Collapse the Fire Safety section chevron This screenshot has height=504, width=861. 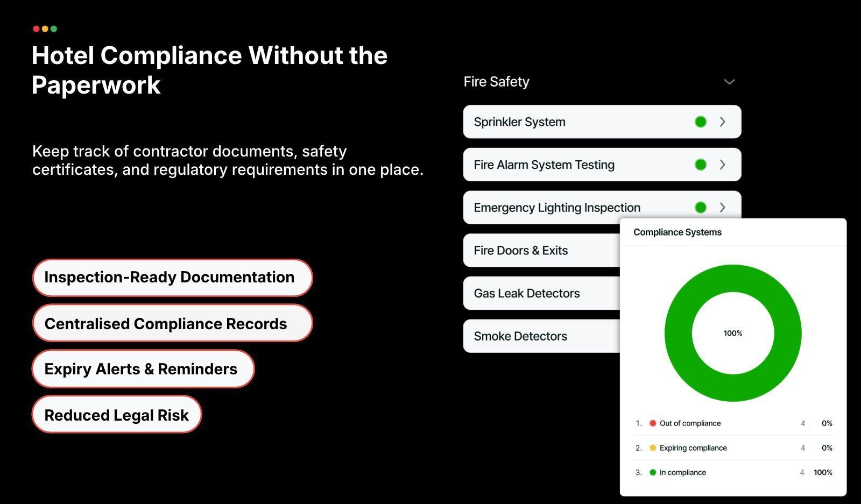pos(729,82)
